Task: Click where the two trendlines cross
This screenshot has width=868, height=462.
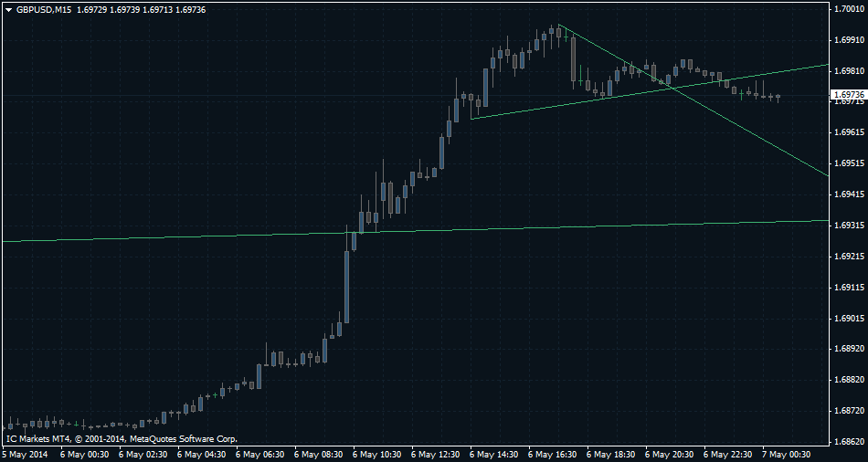Action: pos(672,87)
